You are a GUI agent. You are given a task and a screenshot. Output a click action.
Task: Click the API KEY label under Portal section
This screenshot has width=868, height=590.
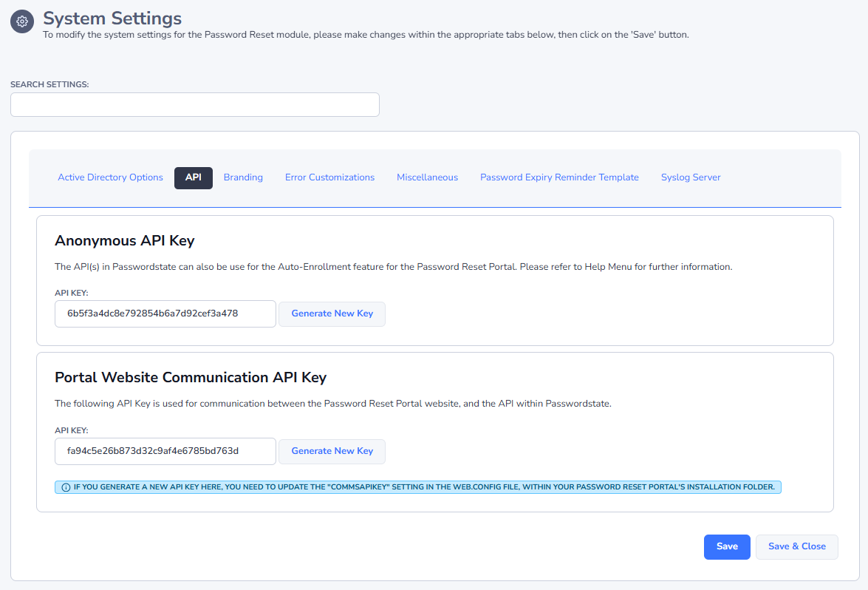72,430
